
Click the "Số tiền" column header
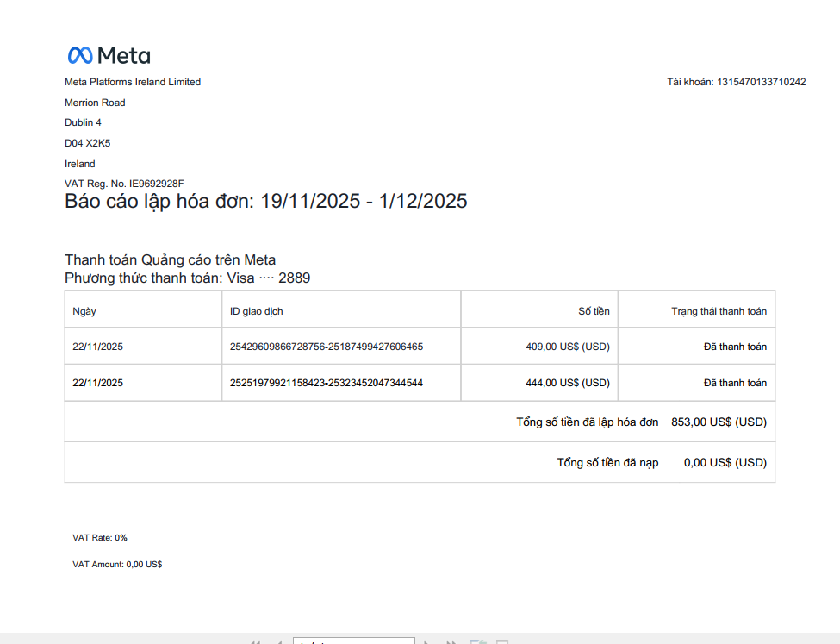coord(594,311)
